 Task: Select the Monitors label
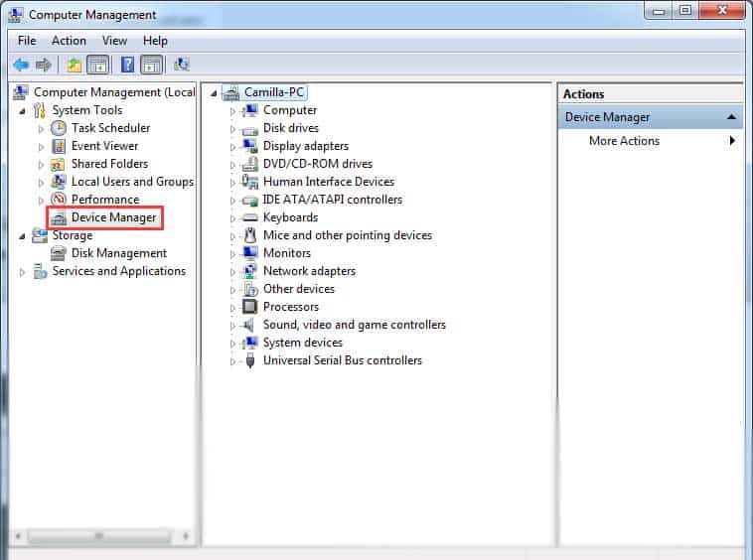pos(287,253)
